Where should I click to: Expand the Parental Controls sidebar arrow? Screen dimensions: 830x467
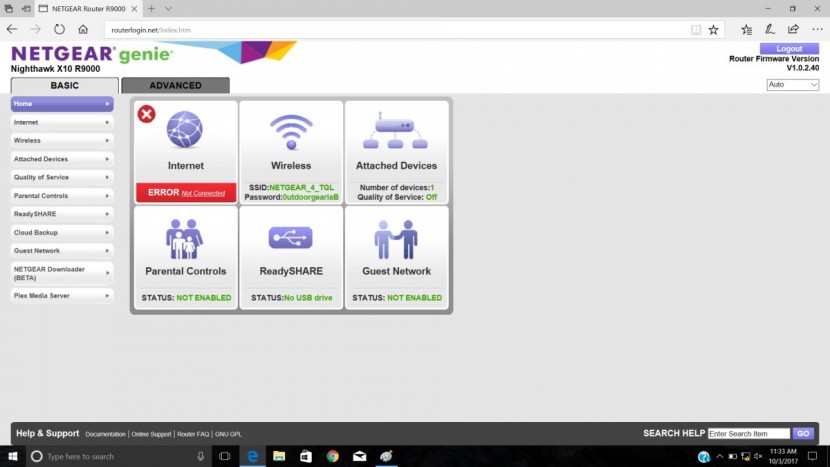(x=107, y=195)
